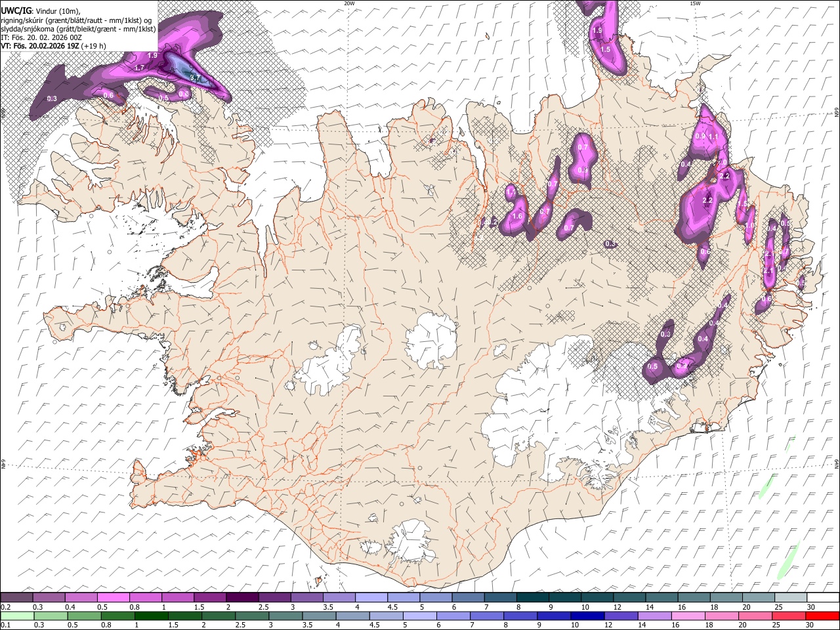The image size is (840, 630).
Task: Pick the 9 swatch in the lower legend row
Action: [555, 616]
